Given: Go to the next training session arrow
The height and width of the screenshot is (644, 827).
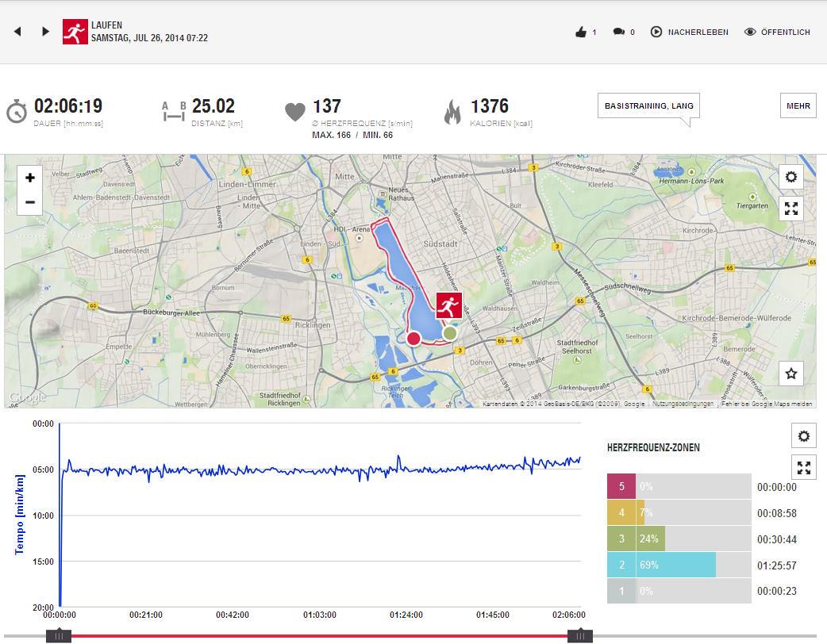Looking at the screenshot, I should click(45, 32).
